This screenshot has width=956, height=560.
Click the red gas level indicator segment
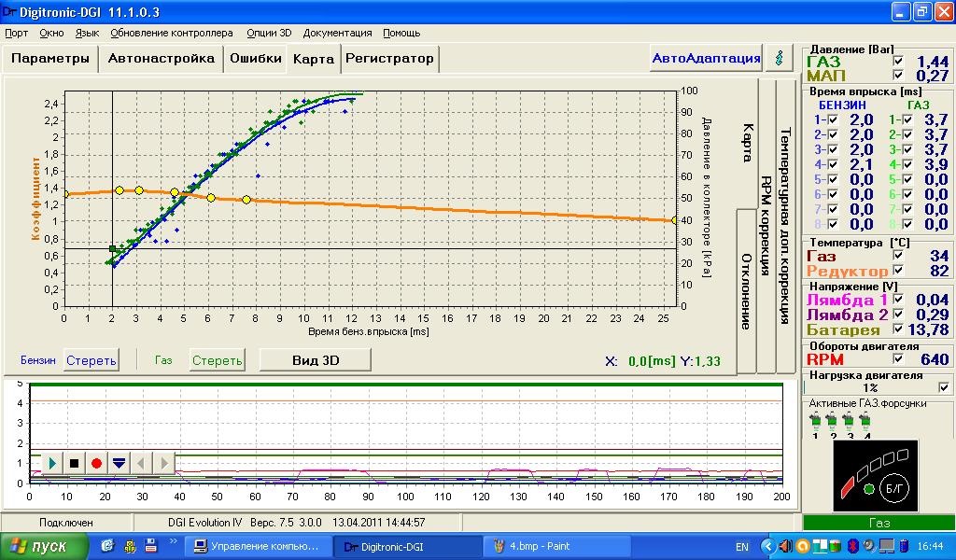tap(848, 485)
